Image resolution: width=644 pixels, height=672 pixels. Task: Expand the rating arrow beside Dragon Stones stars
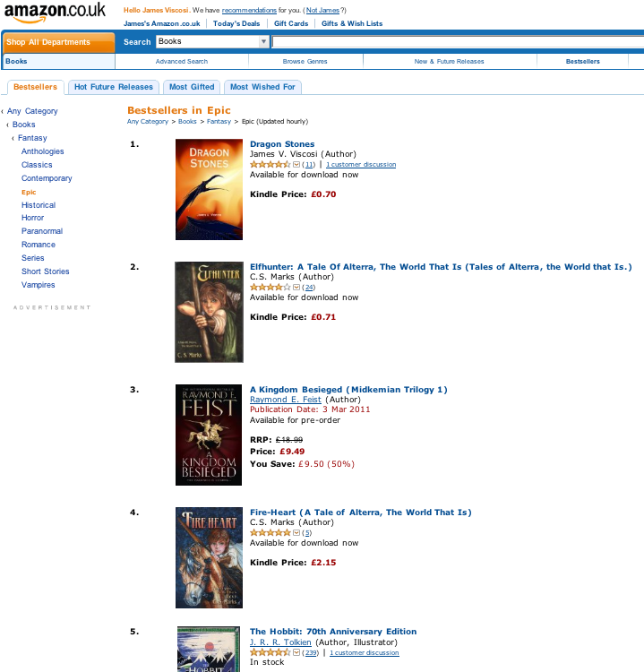coord(296,165)
